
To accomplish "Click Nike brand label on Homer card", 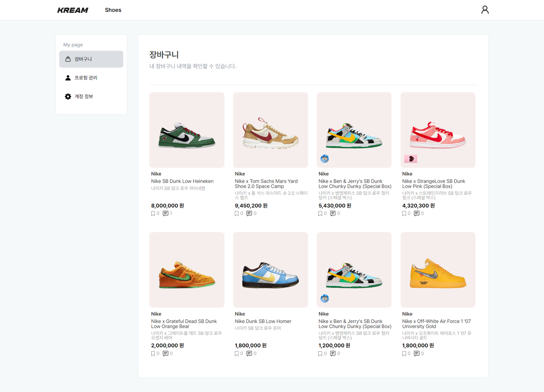I will click(x=240, y=314).
